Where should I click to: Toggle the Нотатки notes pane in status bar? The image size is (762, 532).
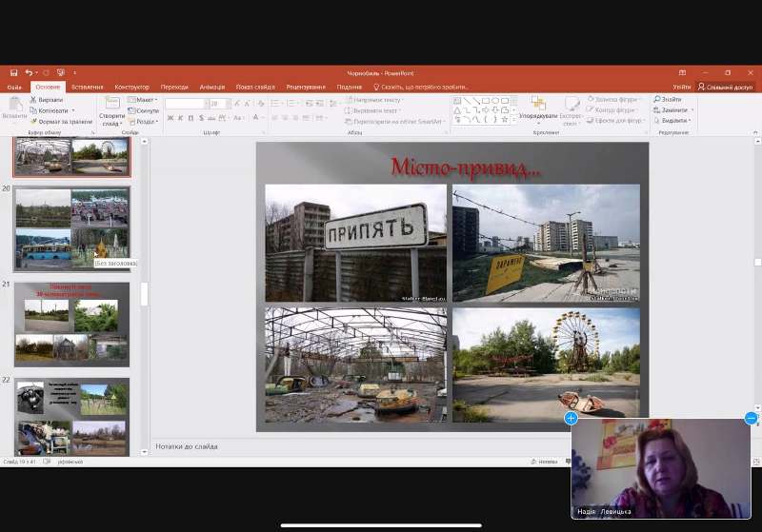tap(547, 462)
